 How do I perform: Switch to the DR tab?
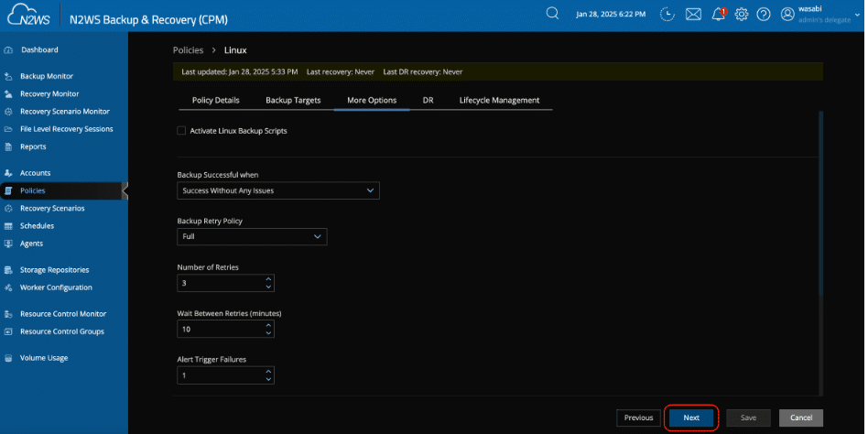coord(428,101)
